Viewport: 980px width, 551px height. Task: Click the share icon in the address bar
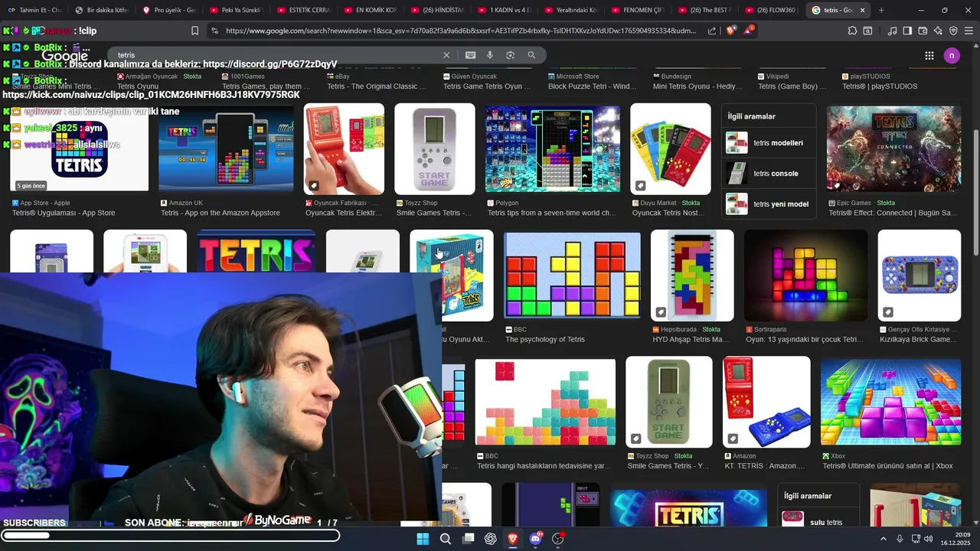[x=712, y=31]
